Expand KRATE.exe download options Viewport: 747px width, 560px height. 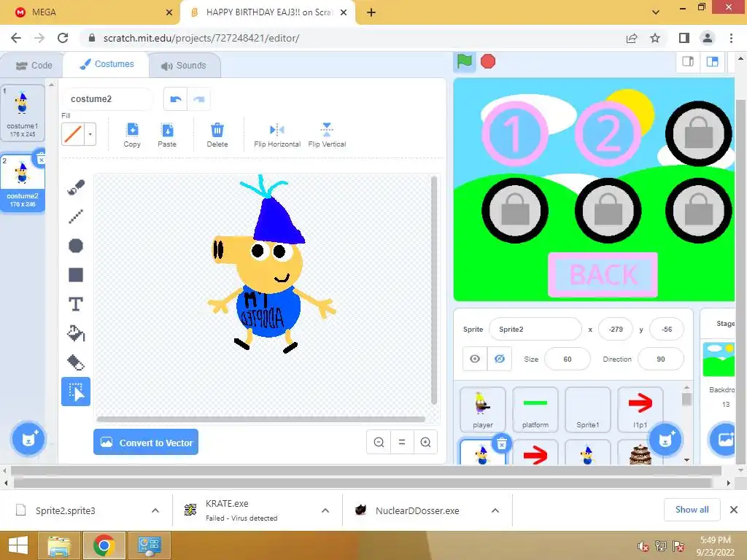(x=325, y=510)
